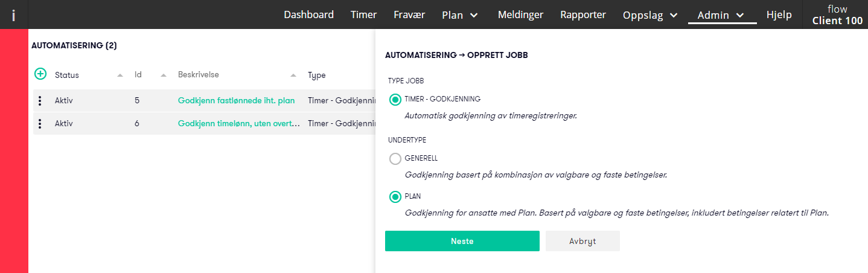868x273 pixels.
Task: Select the Generell undertype radio button
Action: click(395, 159)
